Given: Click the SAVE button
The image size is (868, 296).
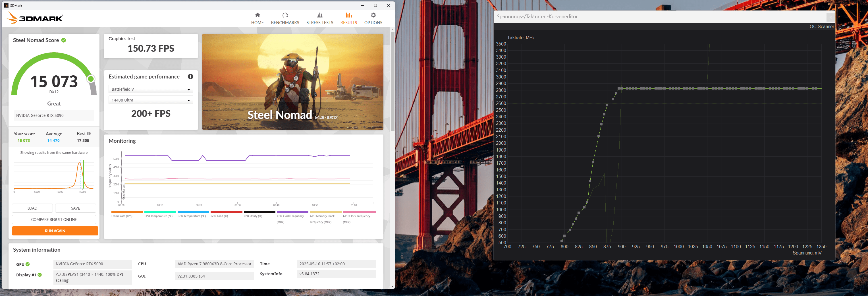Looking at the screenshot, I should coord(76,208).
